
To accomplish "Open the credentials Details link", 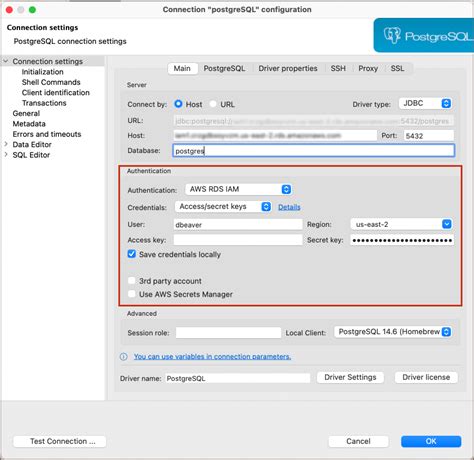I will pyautogui.click(x=289, y=207).
